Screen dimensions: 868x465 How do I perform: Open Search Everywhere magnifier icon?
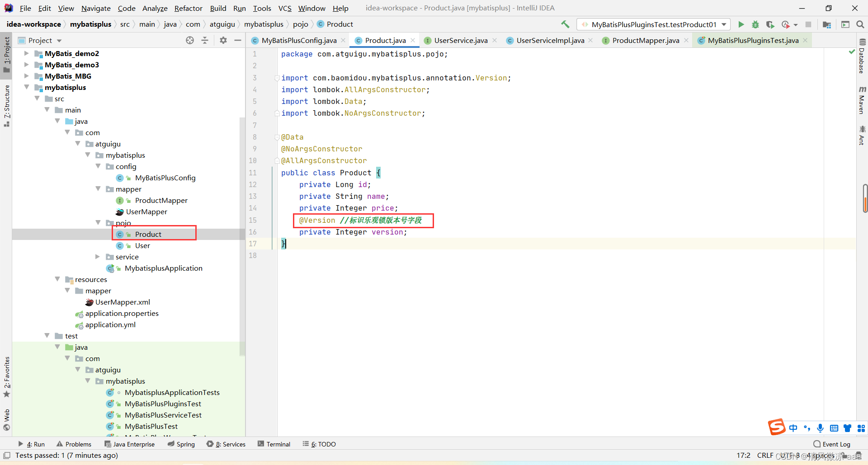click(x=860, y=24)
